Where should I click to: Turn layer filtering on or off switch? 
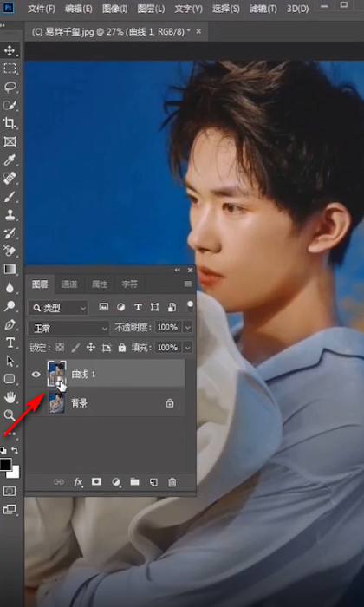tap(190, 307)
